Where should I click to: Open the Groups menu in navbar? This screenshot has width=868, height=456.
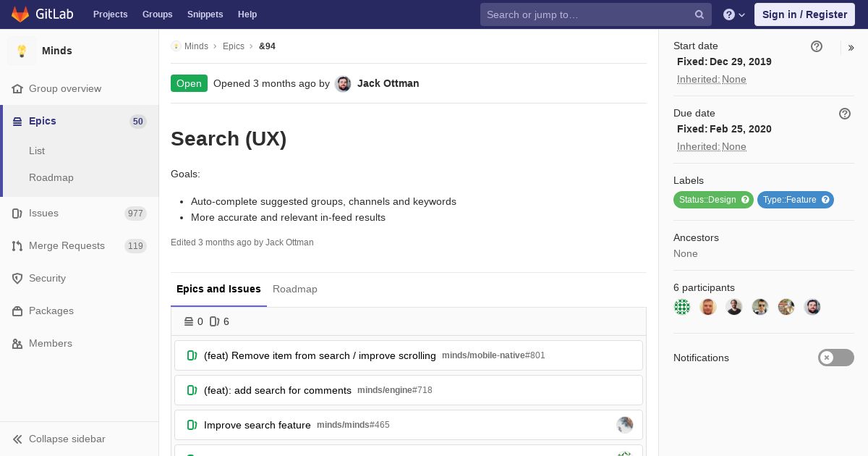(x=157, y=14)
